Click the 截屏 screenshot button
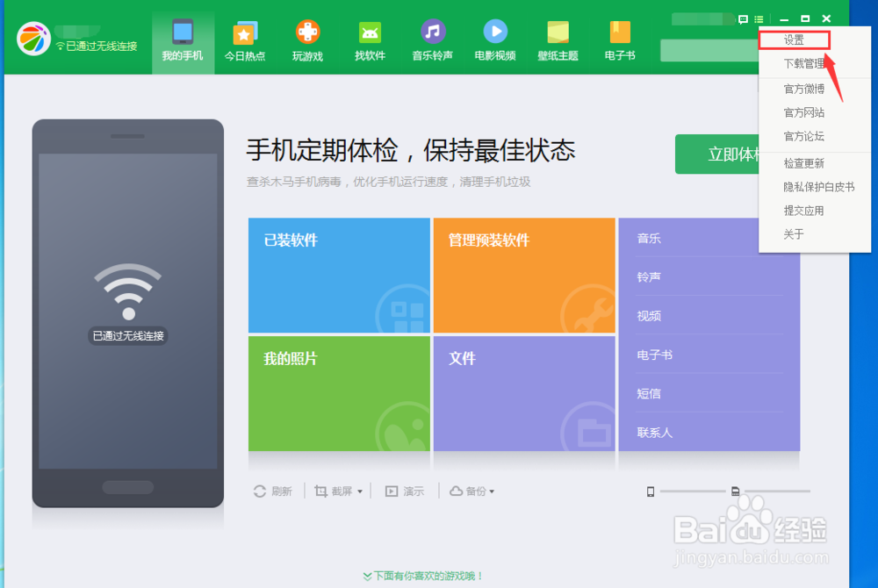The height and width of the screenshot is (588, 878). (334, 491)
